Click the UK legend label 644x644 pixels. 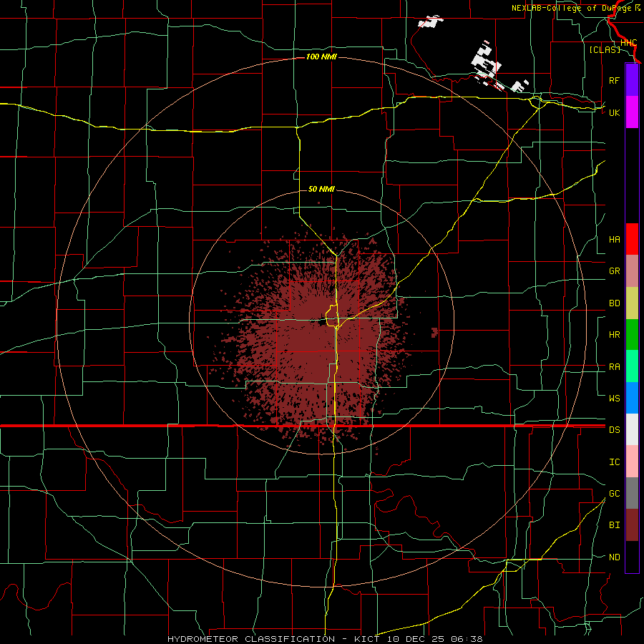(614, 112)
